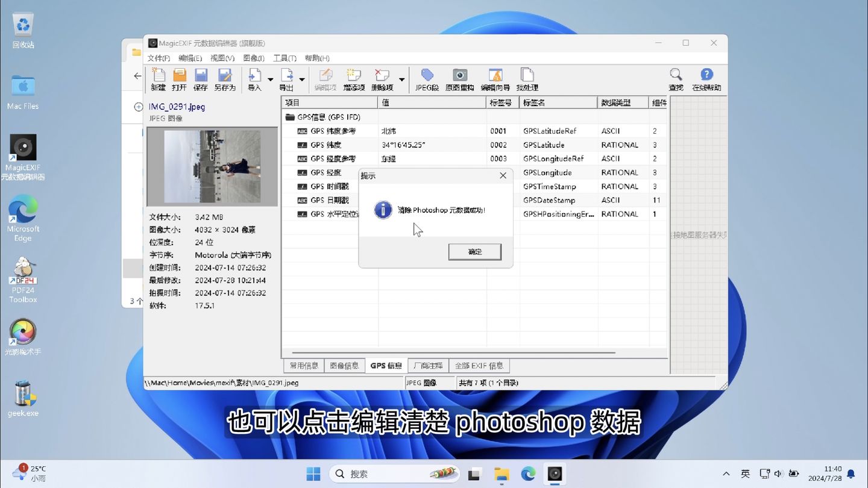
Task: Click the 原图重构 toolbar icon
Action: coord(460,80)
